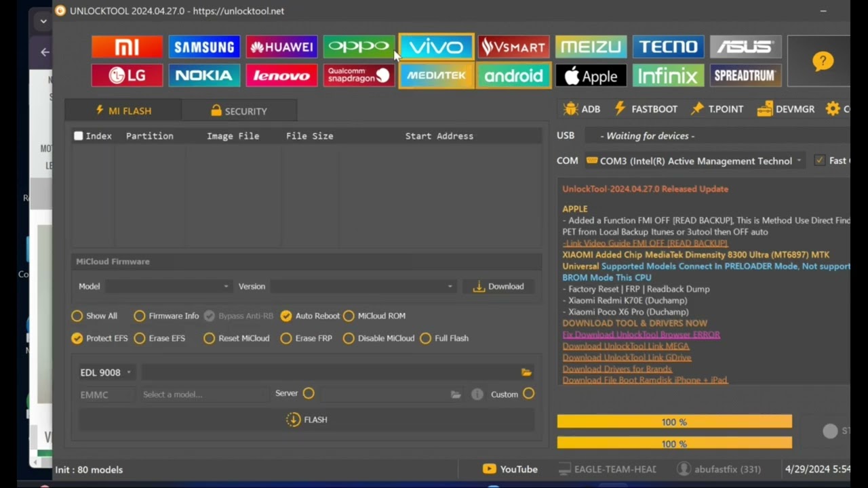
Task: Choose the Nokia brand tile
Action: (x=204, y=75)
